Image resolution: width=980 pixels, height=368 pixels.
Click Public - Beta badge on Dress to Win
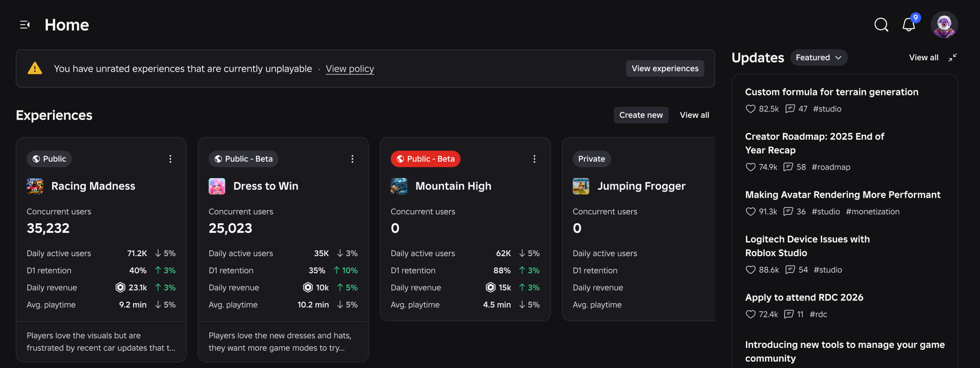(244, 159)
